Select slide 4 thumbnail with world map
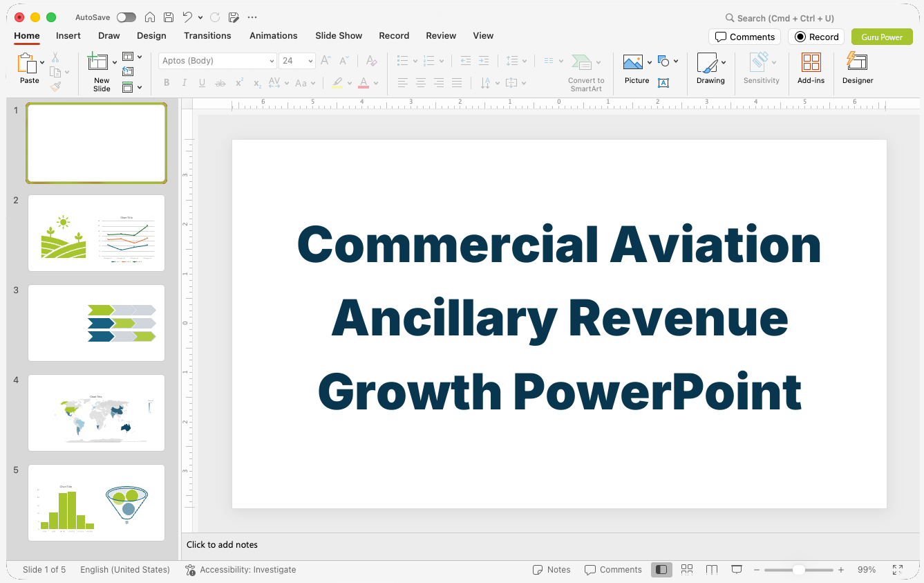The image size is (924, 583). [x=96, y=413]
